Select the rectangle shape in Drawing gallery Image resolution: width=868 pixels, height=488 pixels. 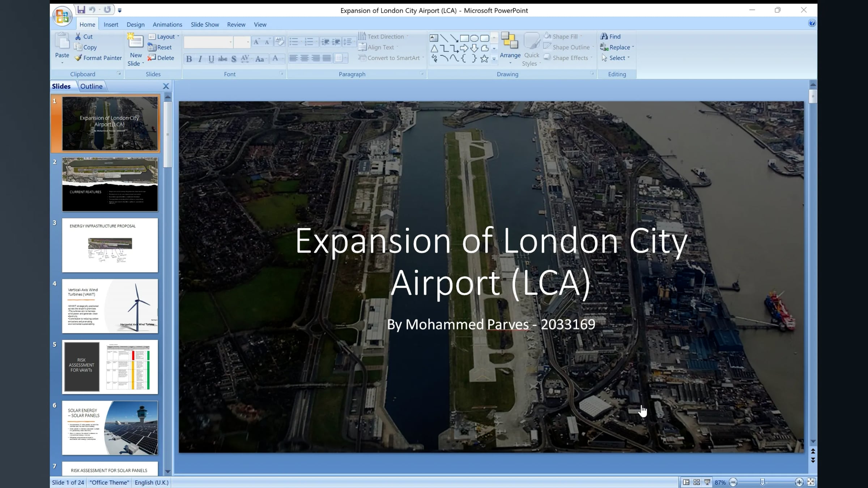pos(464,38)
